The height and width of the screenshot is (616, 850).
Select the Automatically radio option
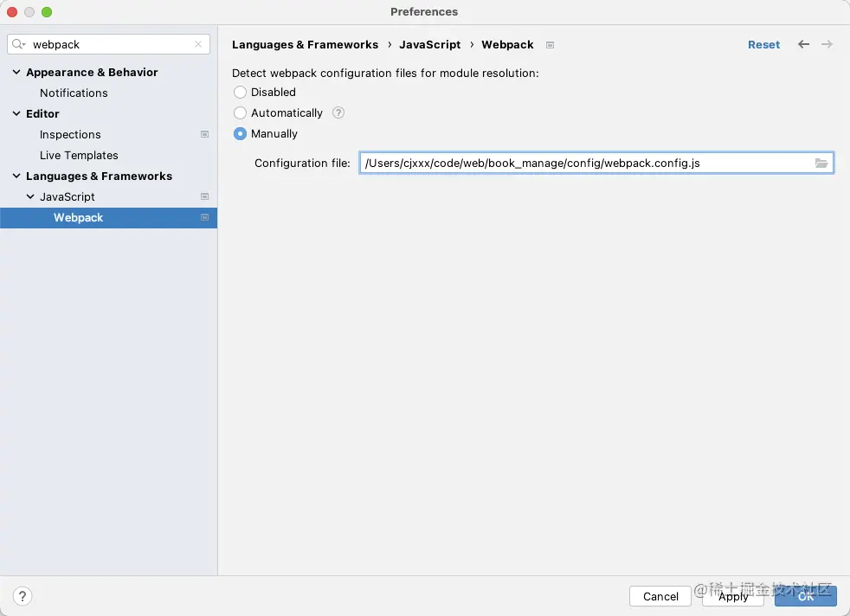pyautogui.click(x=240, y=112)
